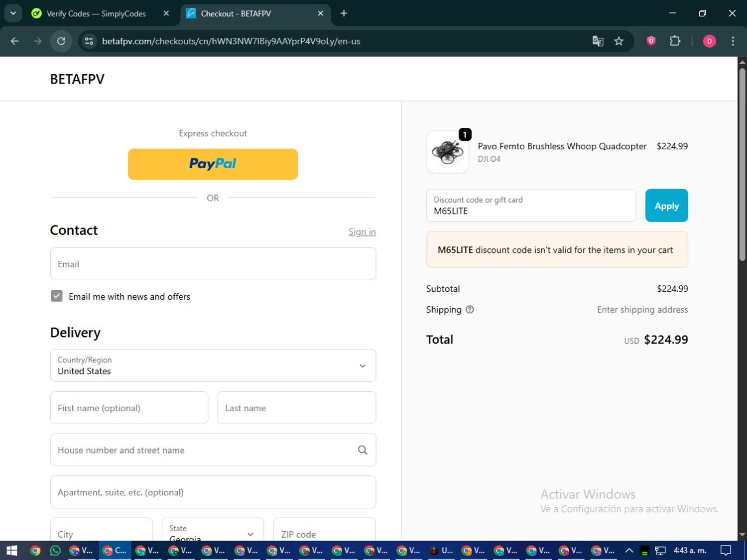Image resolution: width=747 pixels, height=560 pixels.
Task: Click the Subtotal label
Action: pos(443,289)
